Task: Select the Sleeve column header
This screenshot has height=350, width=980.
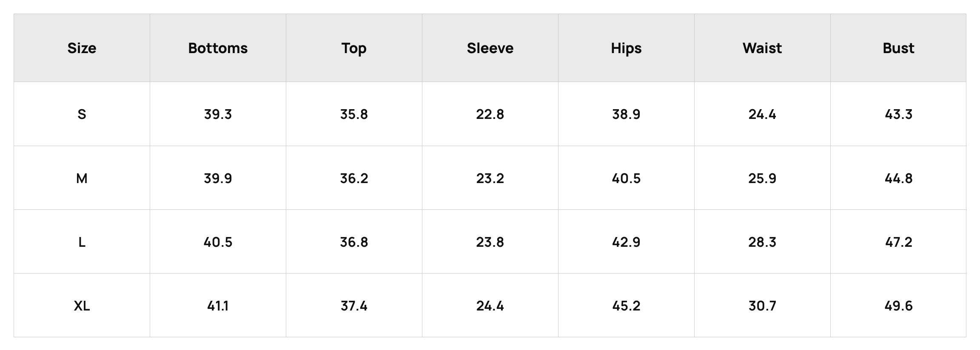Action: click(x=490, y=48)
